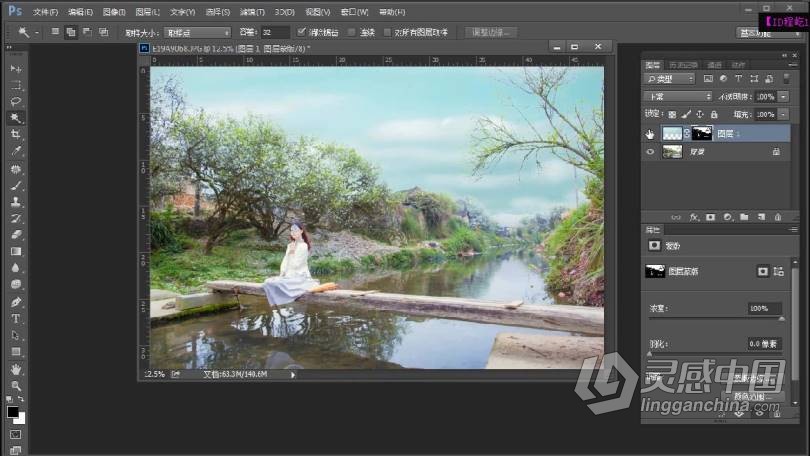Create a new group folder icon

tap(744, 217)
